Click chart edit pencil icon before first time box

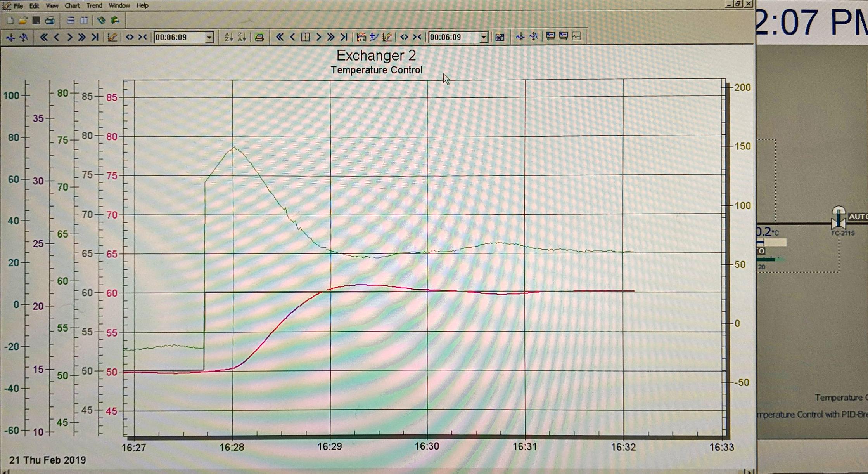pyautogui.click(x=112, y=37)
